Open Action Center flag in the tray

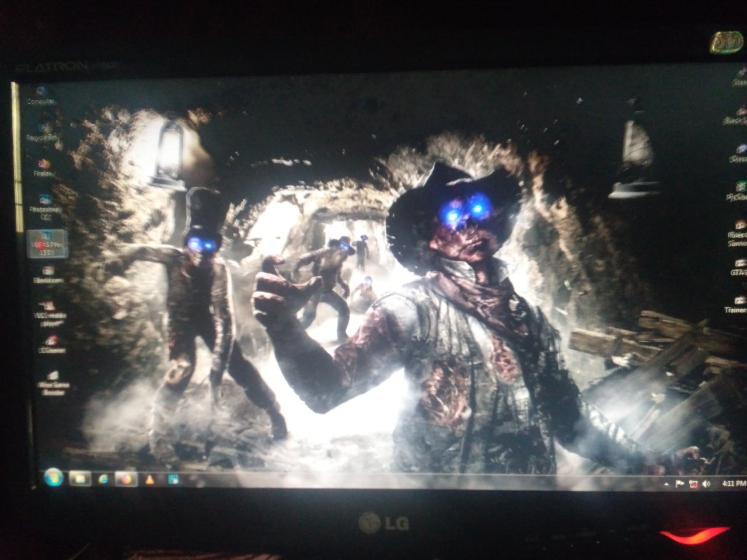680,484
